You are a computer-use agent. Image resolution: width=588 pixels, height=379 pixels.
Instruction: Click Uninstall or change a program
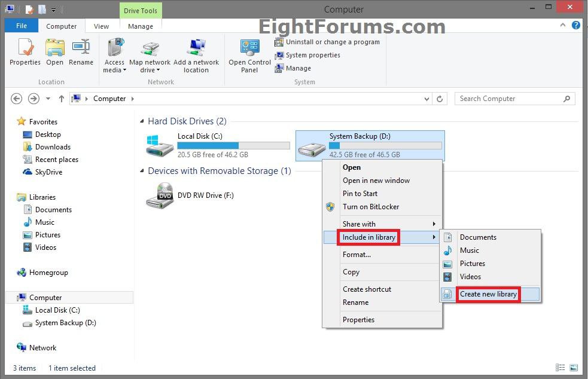point(332,42)
